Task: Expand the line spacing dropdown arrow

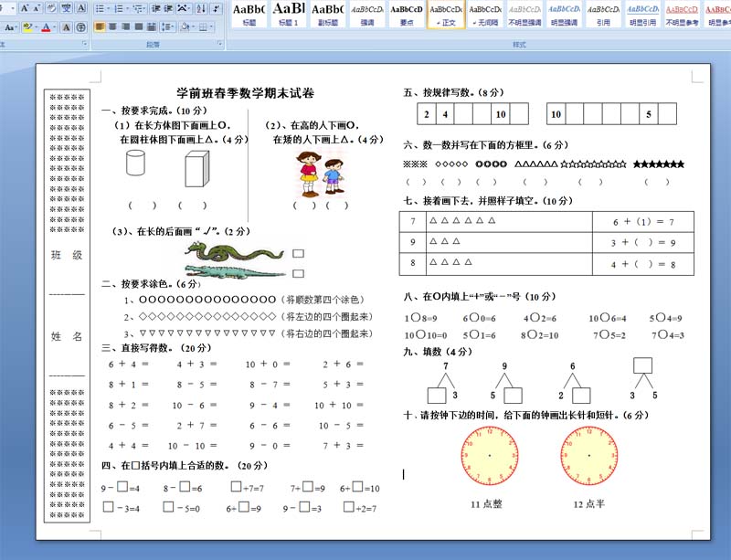Action: (x=174, y=27)
